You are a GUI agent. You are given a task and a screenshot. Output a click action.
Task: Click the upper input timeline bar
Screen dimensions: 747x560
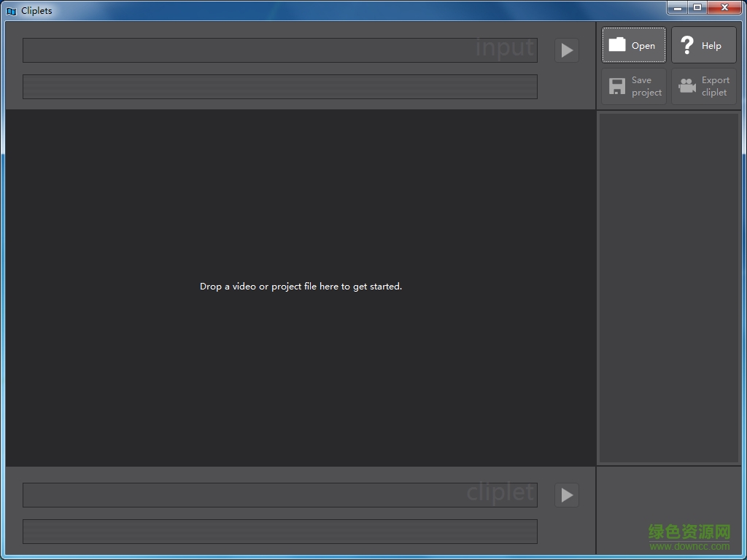[280, 50]
